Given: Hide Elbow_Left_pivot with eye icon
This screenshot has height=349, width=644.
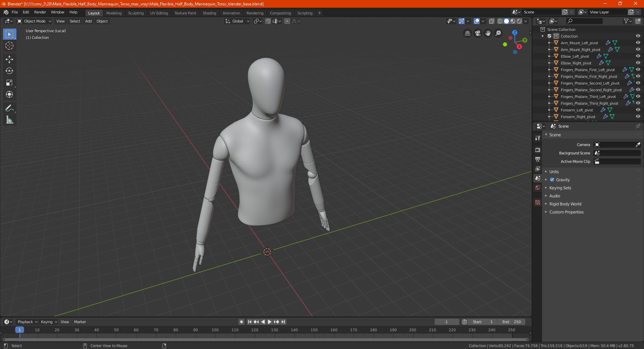Looking at the screenshot, I should pyautogui.click(x=638, y=56).
